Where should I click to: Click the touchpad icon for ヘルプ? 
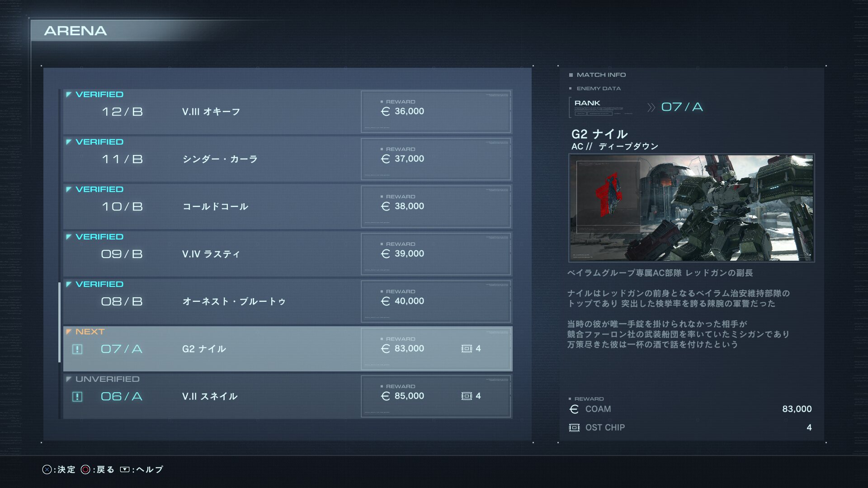click(x=125, y=469)
